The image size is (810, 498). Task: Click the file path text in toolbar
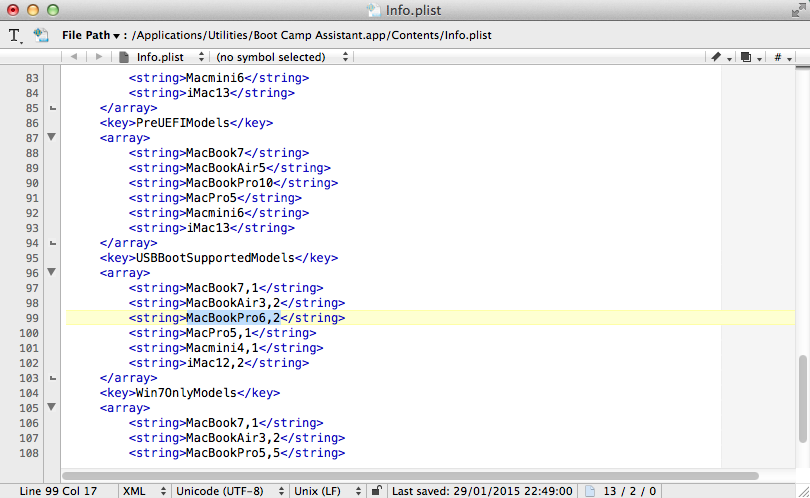(311, 35)
